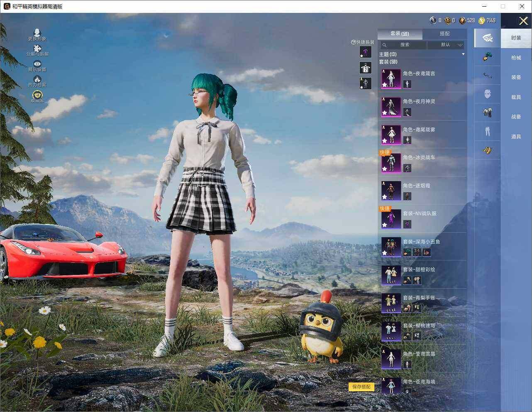Viewport: 532px width, 412px height.
Task: Select outfit thumbnail 套装-NV战队服
Action: [x=391, y=219]
